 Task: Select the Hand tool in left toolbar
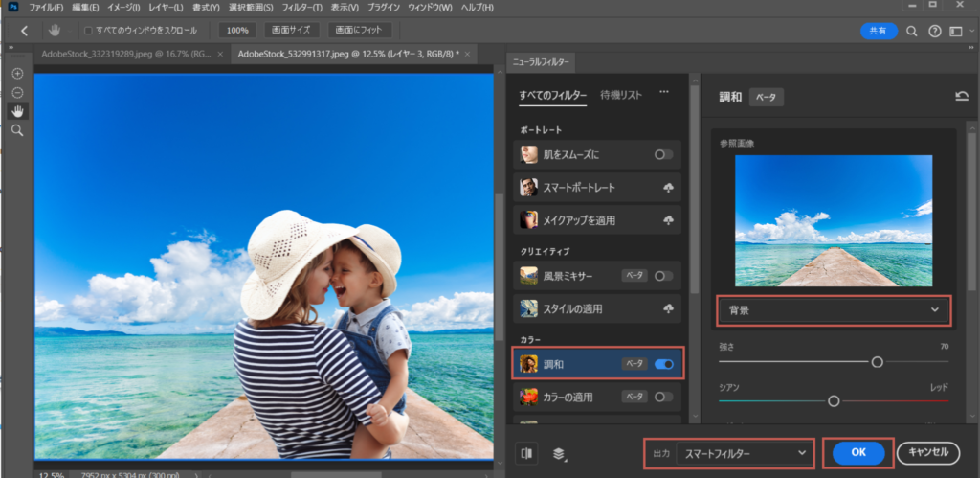pyautogui.click(x=17, y=111)
